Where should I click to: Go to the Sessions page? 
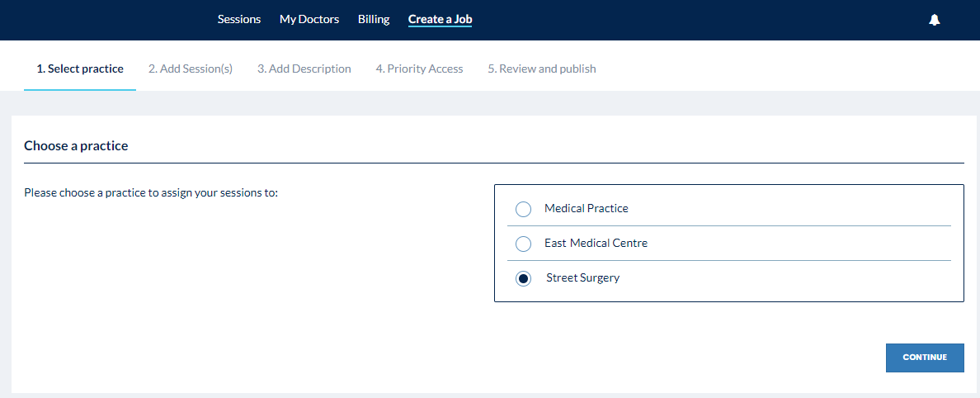click(x=238, y=19)
